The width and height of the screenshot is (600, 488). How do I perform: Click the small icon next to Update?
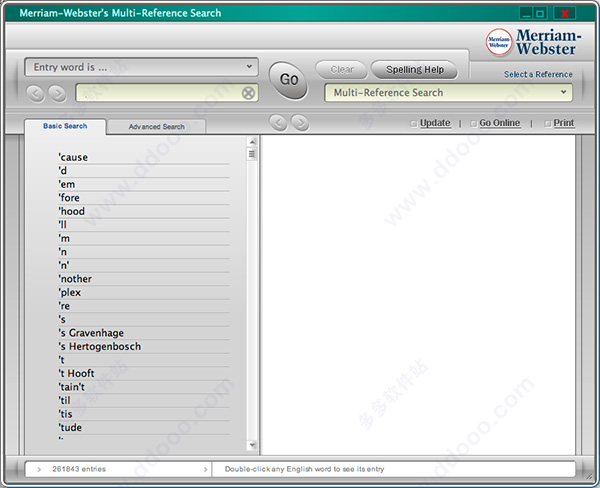[x=413, y=123]
